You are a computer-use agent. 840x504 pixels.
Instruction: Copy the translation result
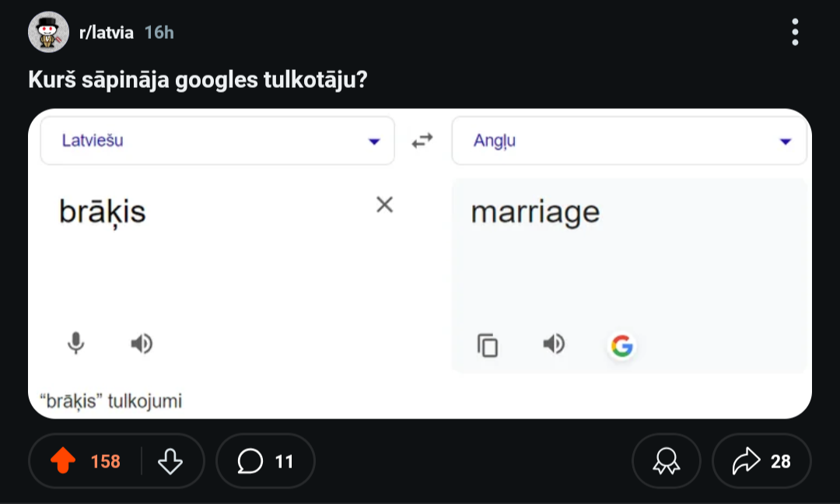point(488,345)
